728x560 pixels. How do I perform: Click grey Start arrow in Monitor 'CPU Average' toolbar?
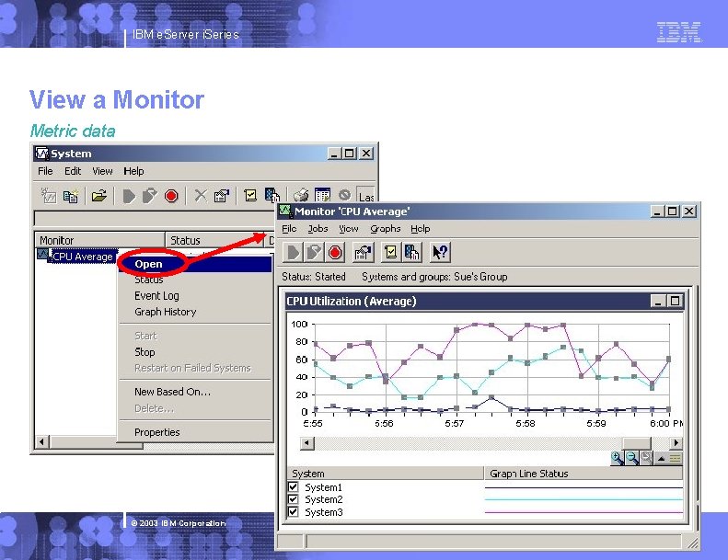[x=293, y=252]
